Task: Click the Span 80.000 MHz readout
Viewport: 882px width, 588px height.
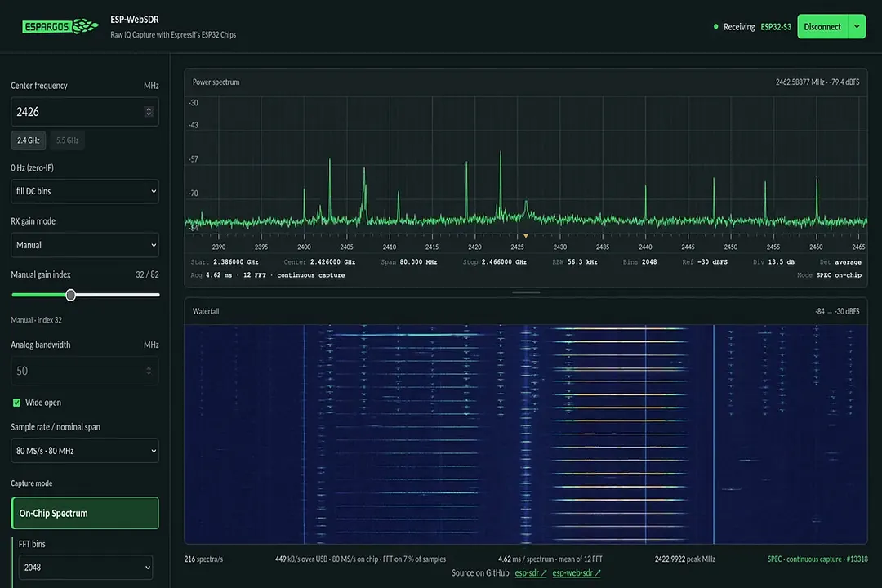Action: point(409,261)
